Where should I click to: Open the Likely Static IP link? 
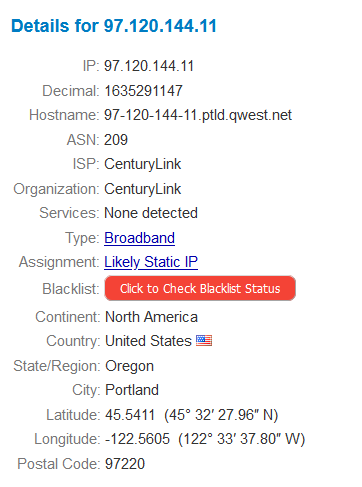pyautogui.click(x=151, y=262)
